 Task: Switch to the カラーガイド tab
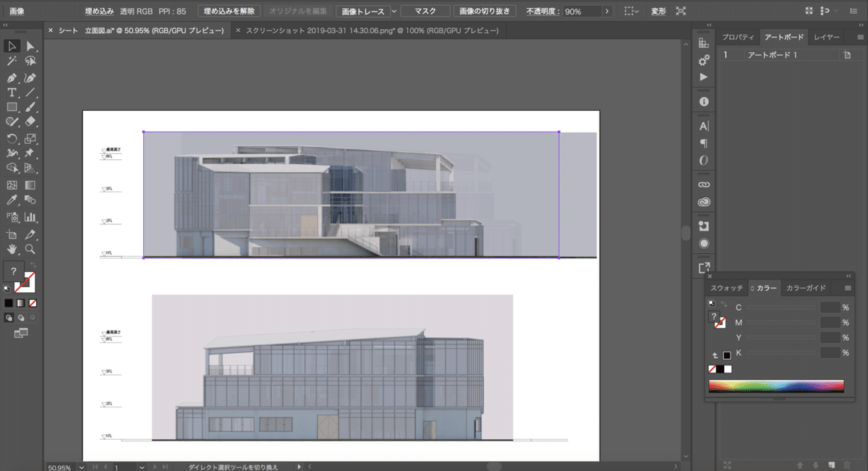pos(806,288)
